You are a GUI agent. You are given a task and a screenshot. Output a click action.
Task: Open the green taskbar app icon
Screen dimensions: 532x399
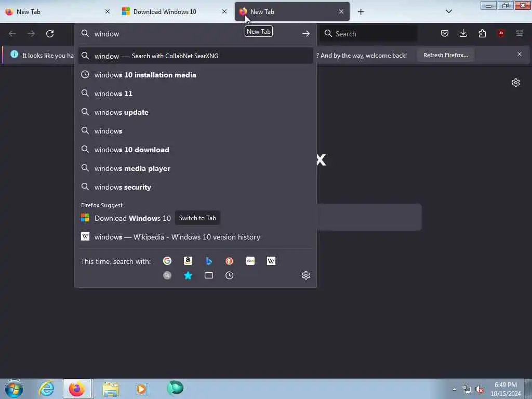175,388
